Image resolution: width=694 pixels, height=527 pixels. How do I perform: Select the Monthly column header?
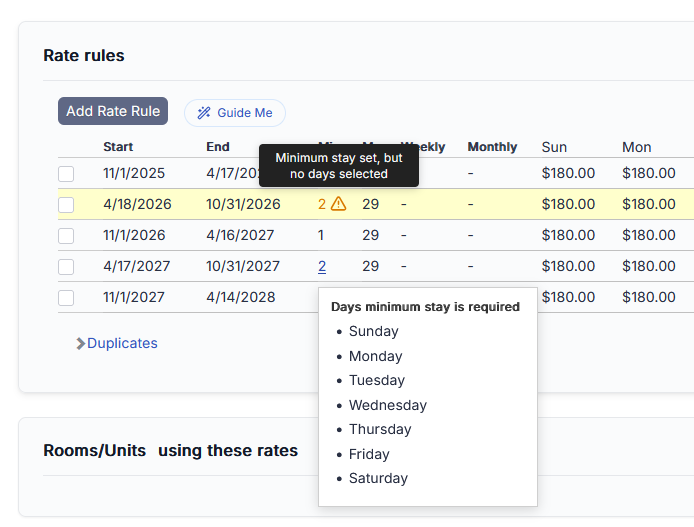tap(492, 147)
